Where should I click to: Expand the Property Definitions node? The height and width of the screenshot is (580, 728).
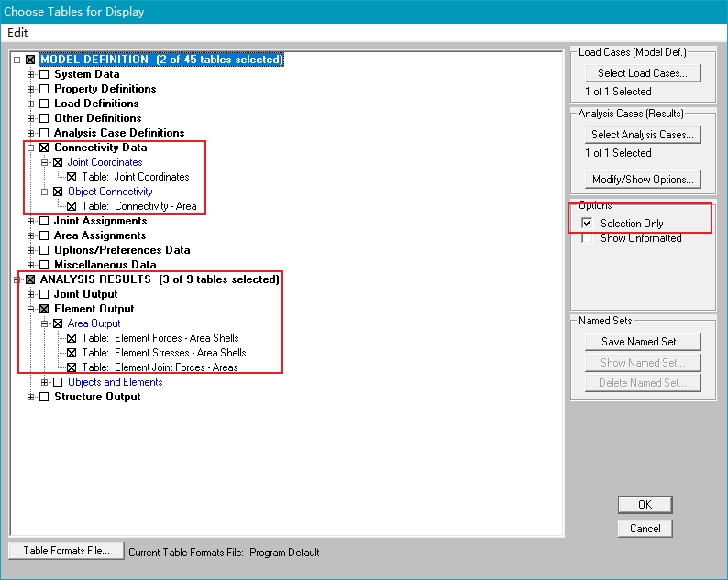coord(30,89)
